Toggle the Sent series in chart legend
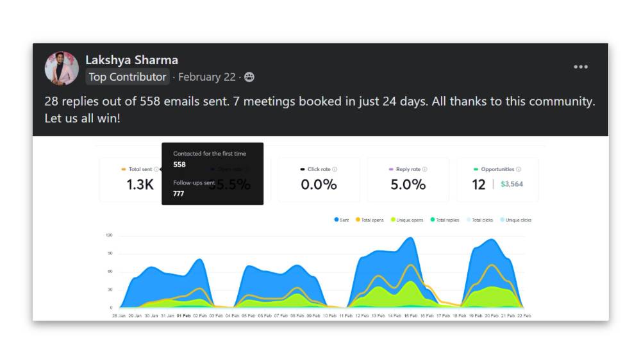Image resolution: width=641 pixels, height=364 pixels. tap(341, 220)
